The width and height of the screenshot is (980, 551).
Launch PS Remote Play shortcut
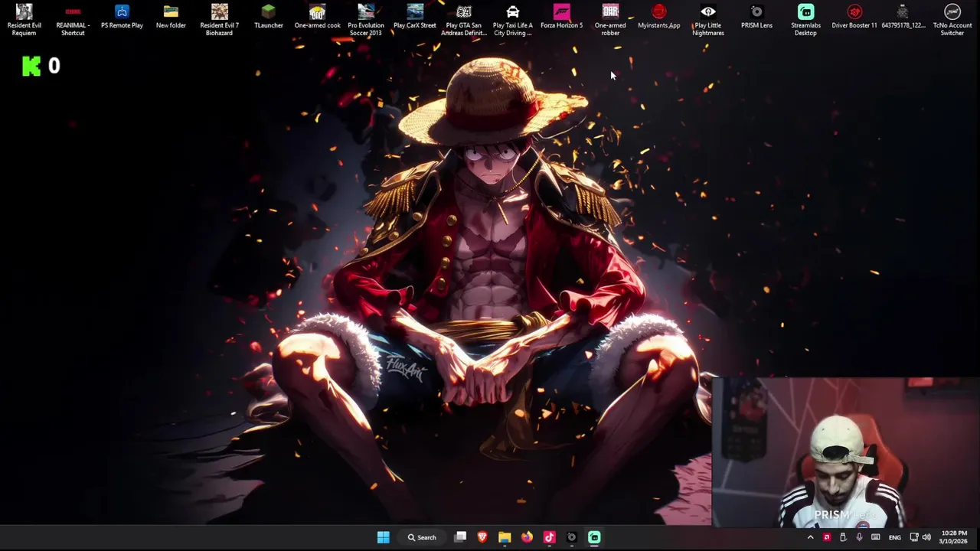click(122, 16)
